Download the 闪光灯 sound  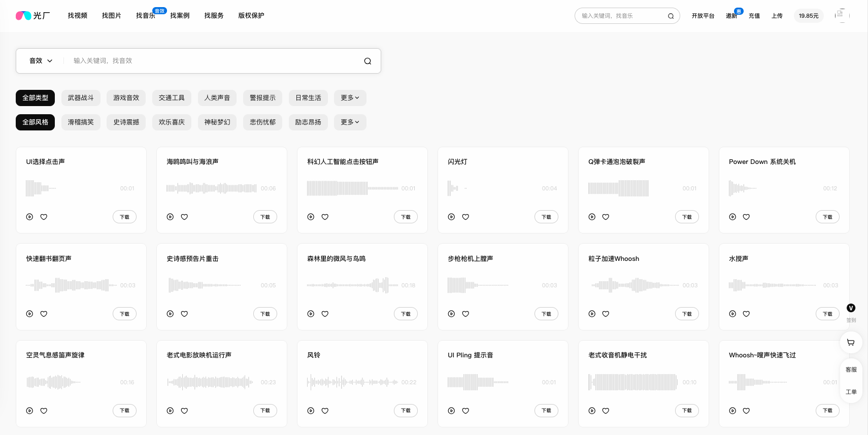(x=546, y=217)
